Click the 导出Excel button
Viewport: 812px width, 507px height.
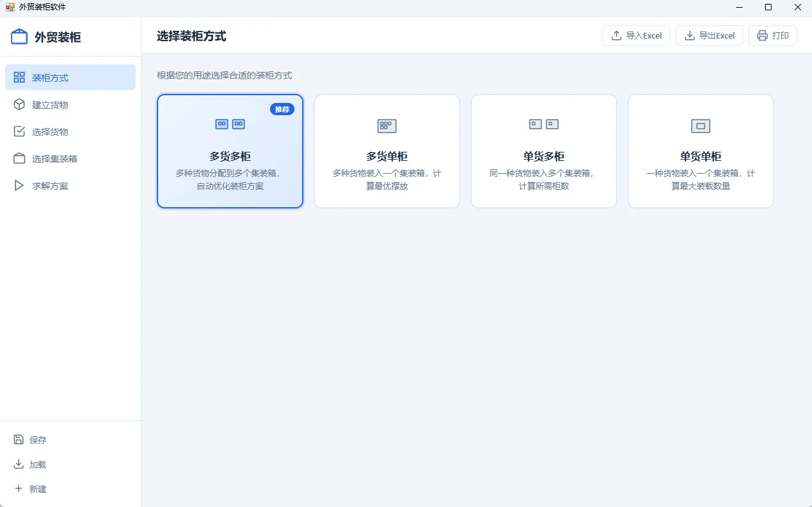710,35
